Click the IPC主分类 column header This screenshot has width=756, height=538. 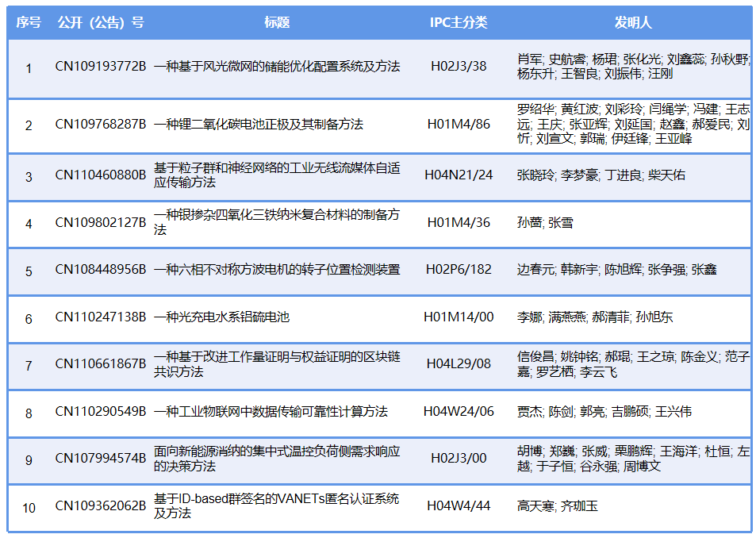click(459, 22)
